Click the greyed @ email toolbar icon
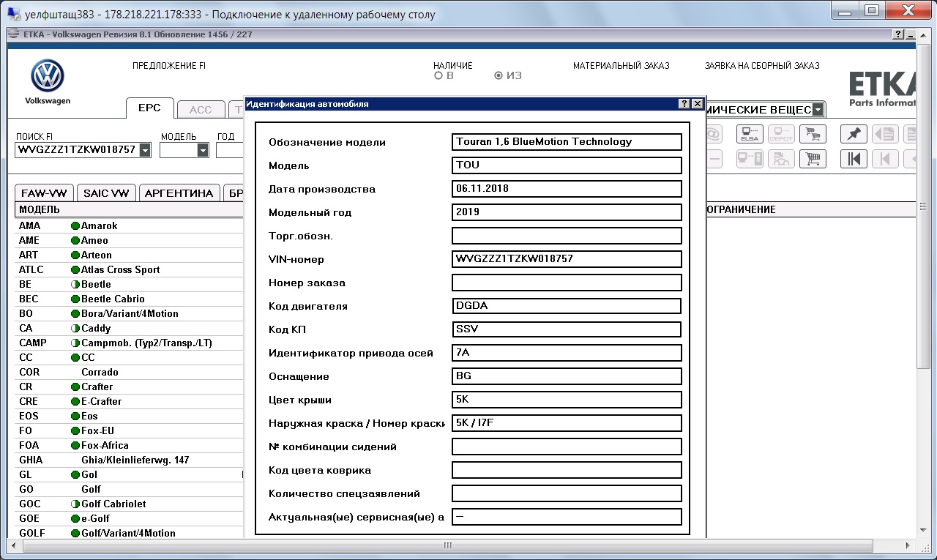The height and width of the screenshot is (560, 937). click(x=714, y=134)
